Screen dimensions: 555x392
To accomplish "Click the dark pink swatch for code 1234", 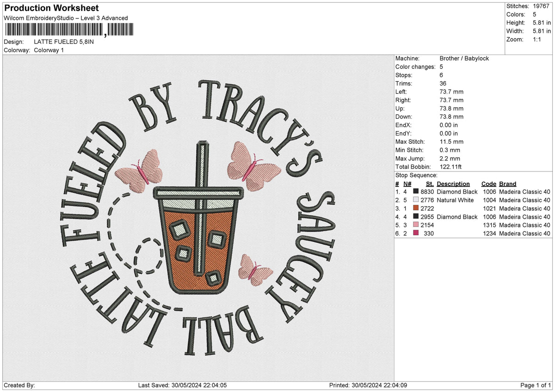I will (x=416, y=233).
